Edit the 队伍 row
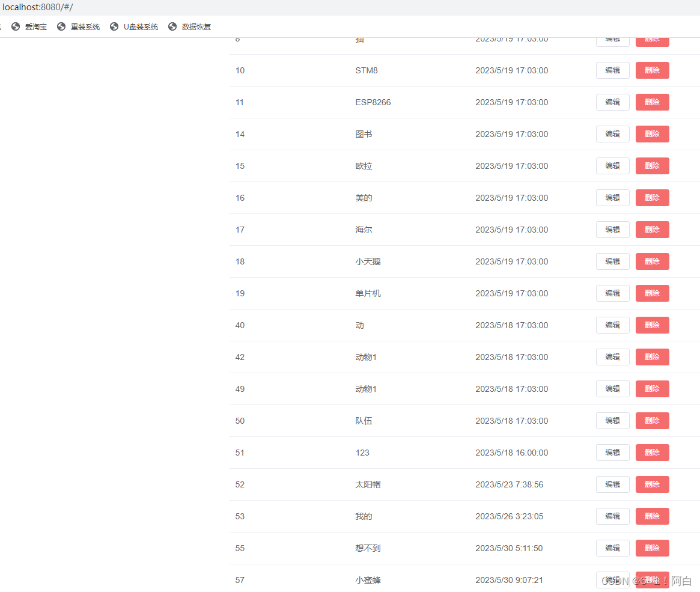Image resolution: width=700 pixels, height=592 pixels. tap(612, 421)
